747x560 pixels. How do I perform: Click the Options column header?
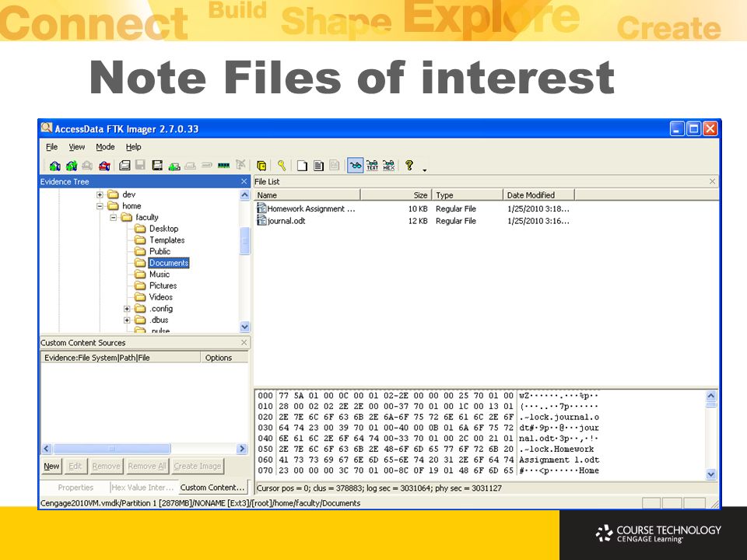224,358
